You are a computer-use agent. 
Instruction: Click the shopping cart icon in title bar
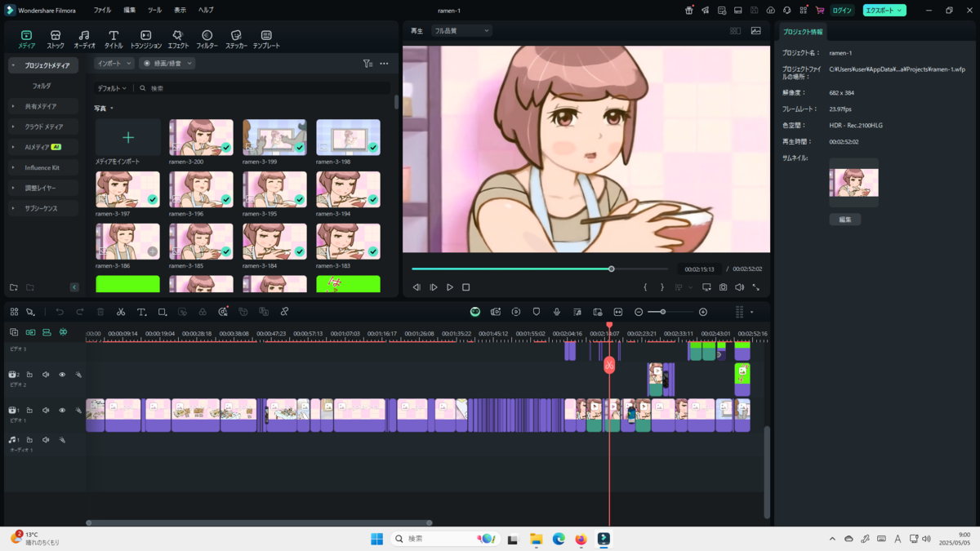819,11
